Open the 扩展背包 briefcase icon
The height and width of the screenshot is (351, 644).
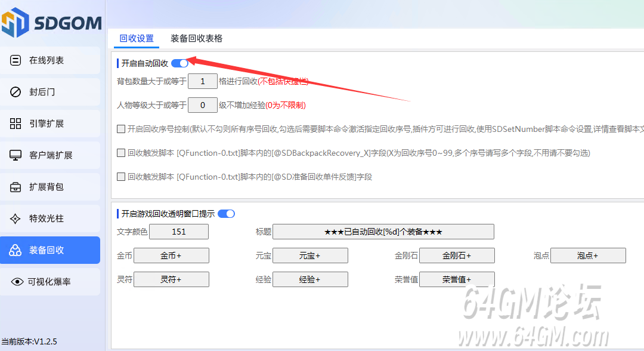tap(16, 187)
